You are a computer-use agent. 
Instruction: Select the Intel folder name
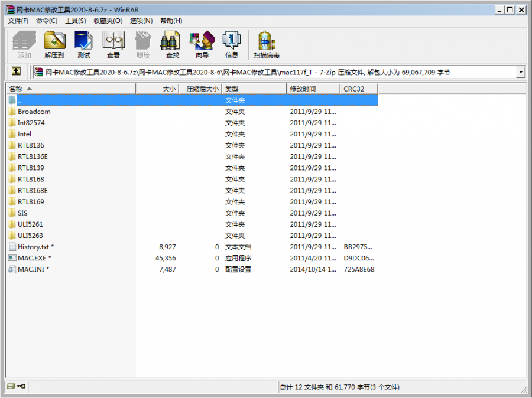(24, 134)
